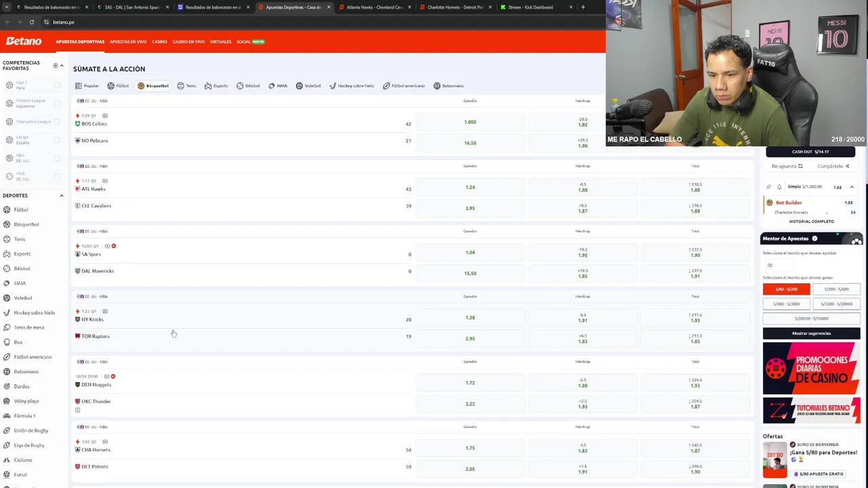Screen dimensions: 868x488
Task: Check the Champions League favorite checkbox
Action: click(57, 122)
